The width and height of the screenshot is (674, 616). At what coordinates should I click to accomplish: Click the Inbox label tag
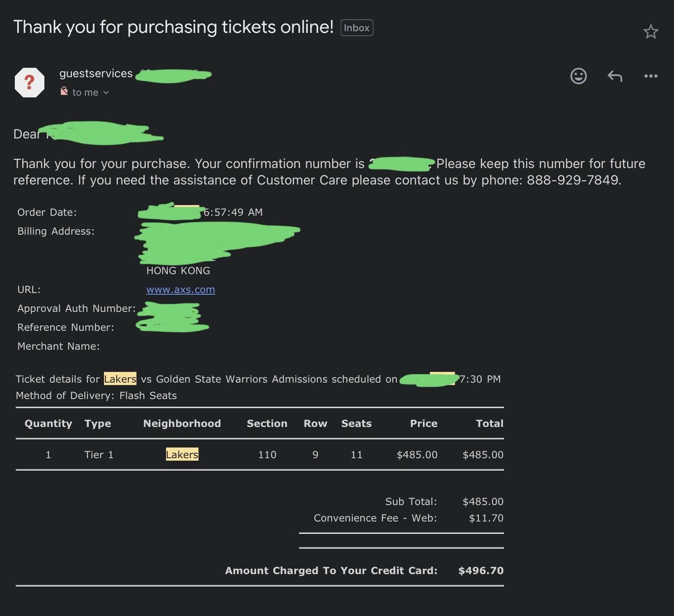tap(357, 28)
